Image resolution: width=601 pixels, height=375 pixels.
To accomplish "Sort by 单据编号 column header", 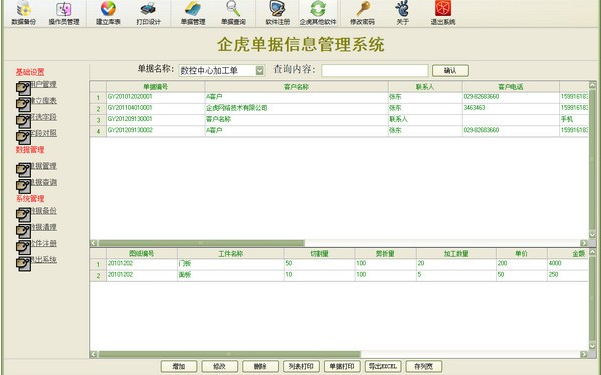I will point(155,87).
